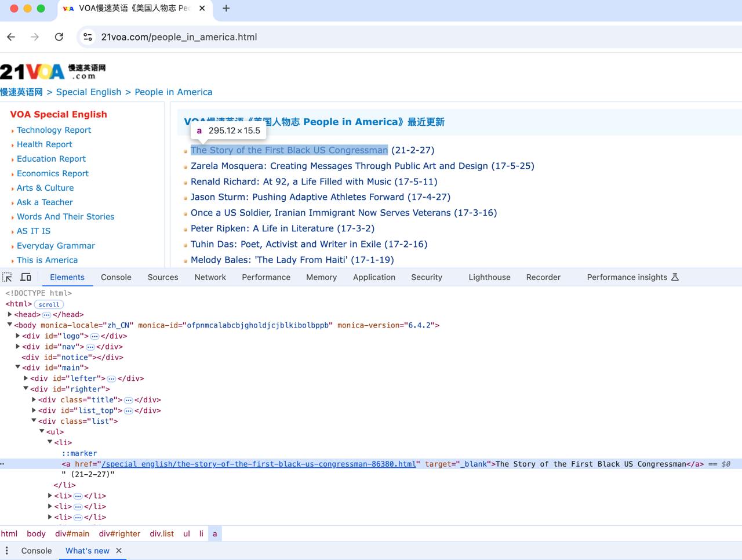Click the ellipsis in div class title
Image resolution: width=742 pixels, height=560 pixels.
point(129,400)
